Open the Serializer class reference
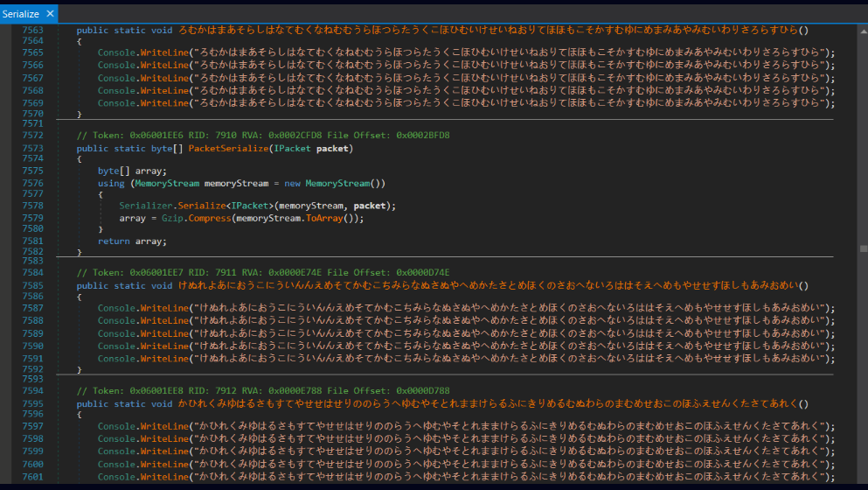 coord(146,206)
